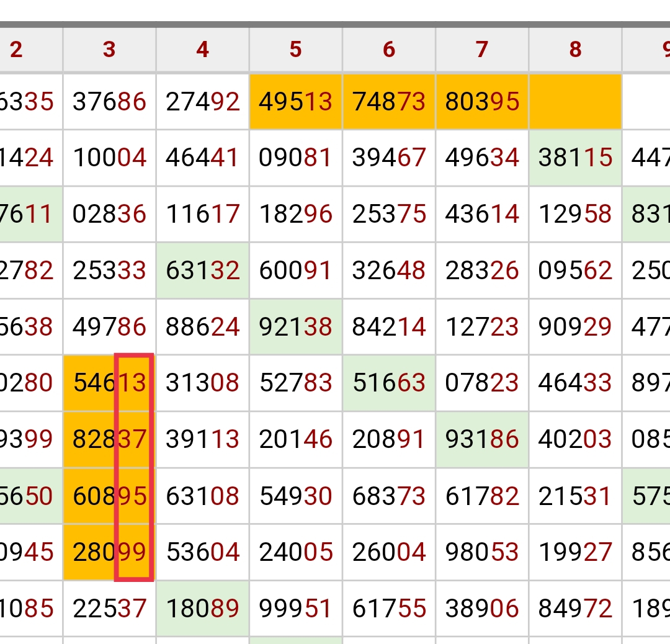Select the orange cell 49513
The image size is (670, 644).
[295, 102]
